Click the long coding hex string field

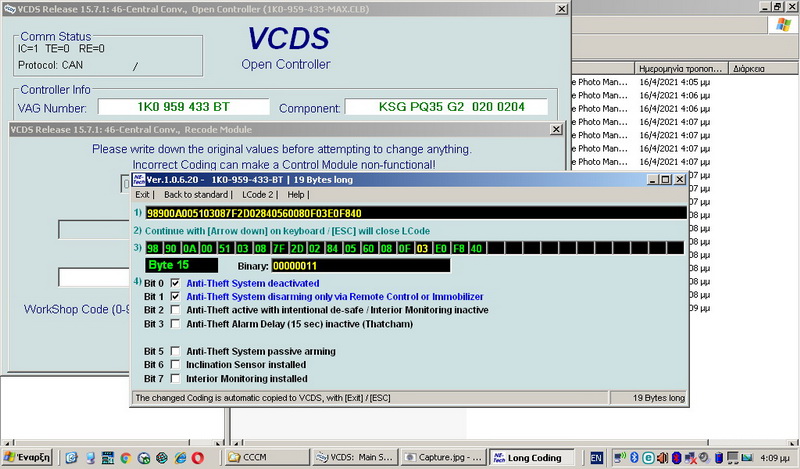pyautogui.click(x=416, y=213)
